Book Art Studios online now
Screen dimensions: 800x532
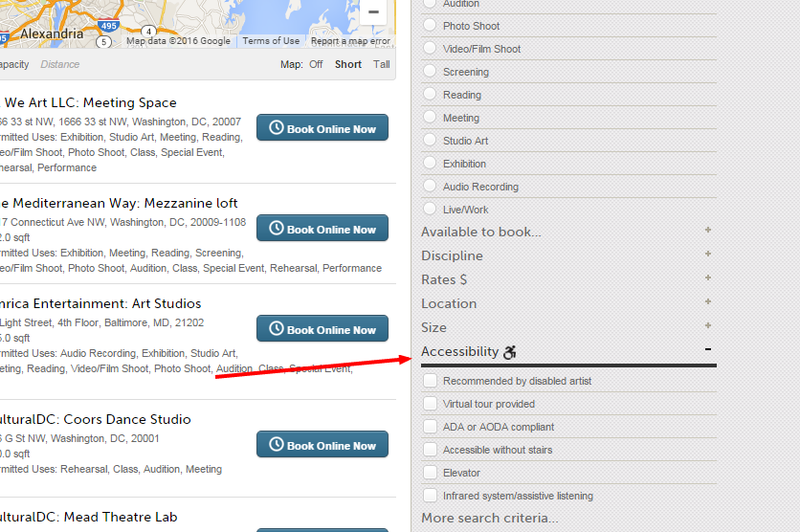tap(322, 328)
